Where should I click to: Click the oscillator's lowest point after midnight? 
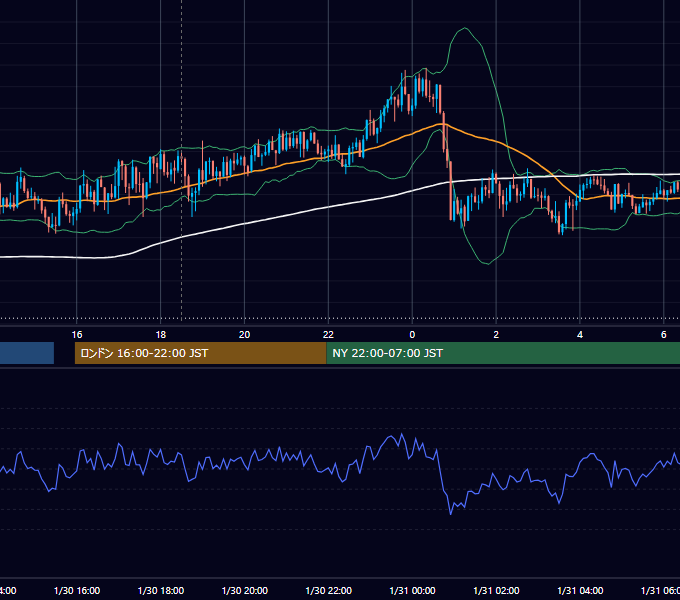pos(451,514)
